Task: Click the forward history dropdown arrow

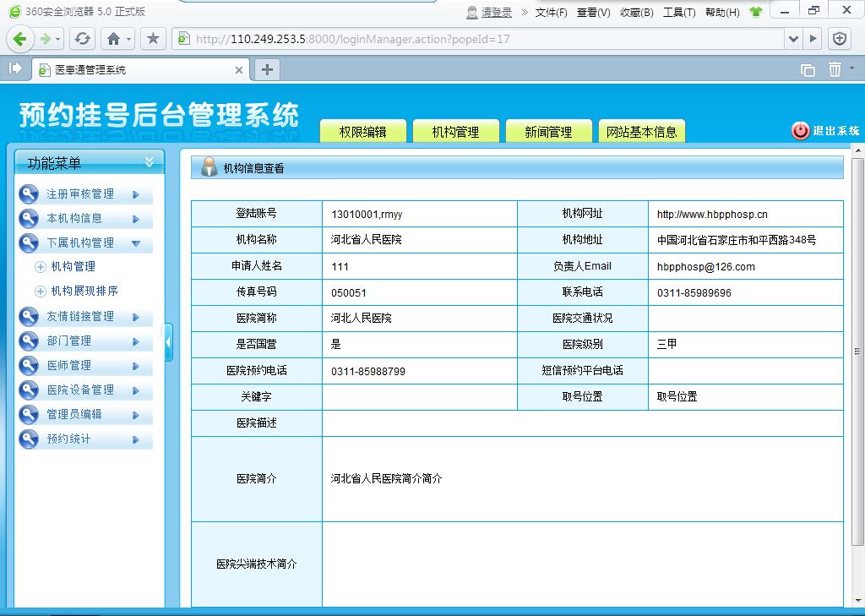Action: [58, 39]
